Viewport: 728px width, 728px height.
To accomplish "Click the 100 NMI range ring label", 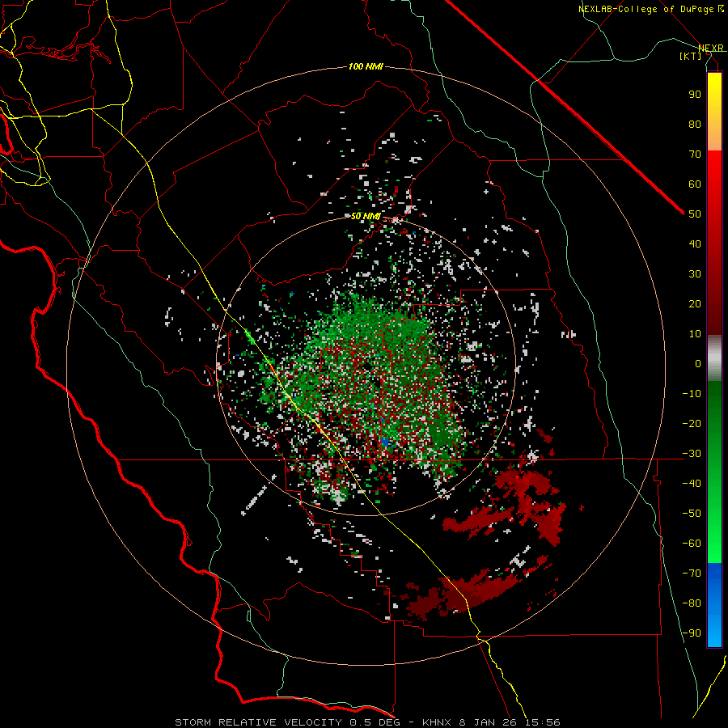I will pos(366,67).
